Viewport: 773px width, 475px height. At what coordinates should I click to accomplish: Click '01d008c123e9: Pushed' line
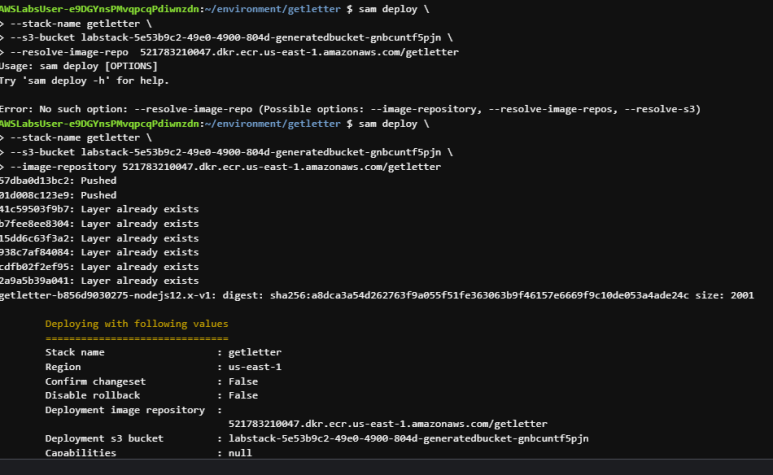pyautogui.click(x=58, y=196)
